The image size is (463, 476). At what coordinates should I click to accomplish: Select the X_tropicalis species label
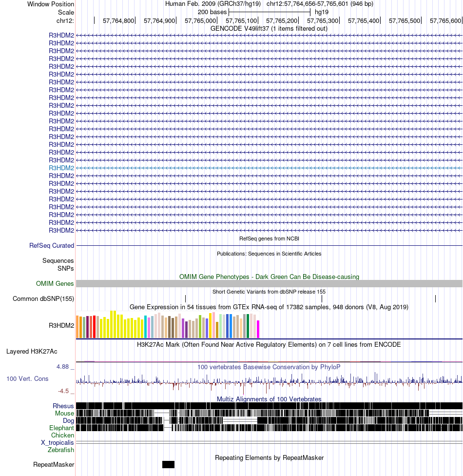pyautogui.click(x=58, y=443)
